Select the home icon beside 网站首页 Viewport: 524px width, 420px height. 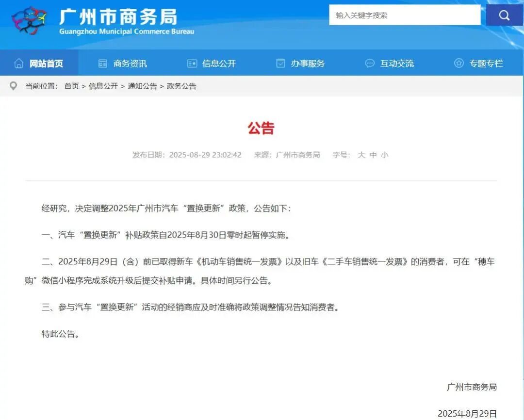18,63
